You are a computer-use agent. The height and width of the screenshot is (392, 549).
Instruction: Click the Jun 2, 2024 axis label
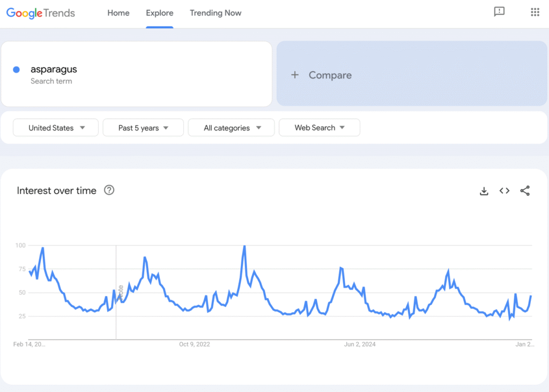pos(359,344)
